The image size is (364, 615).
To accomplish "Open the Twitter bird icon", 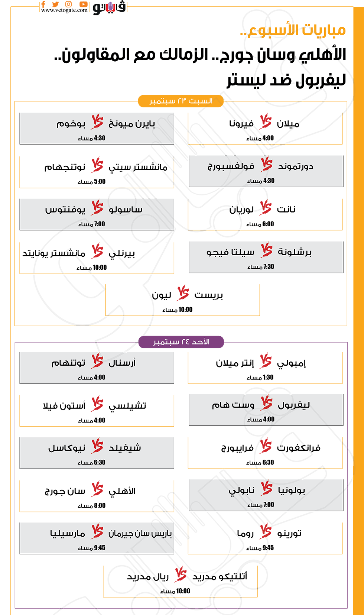I will [x=56, y=4].
